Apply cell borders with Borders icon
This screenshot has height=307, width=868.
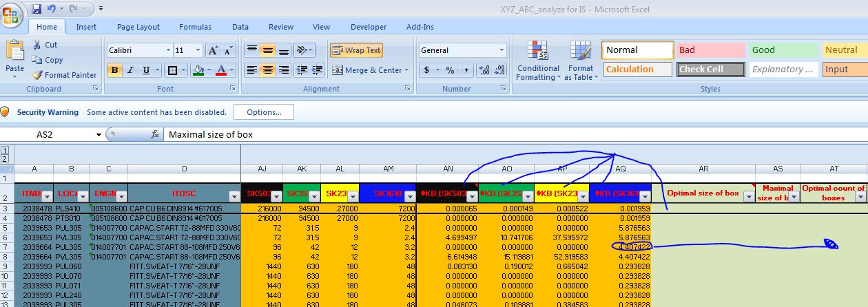(x=173, y=70)
